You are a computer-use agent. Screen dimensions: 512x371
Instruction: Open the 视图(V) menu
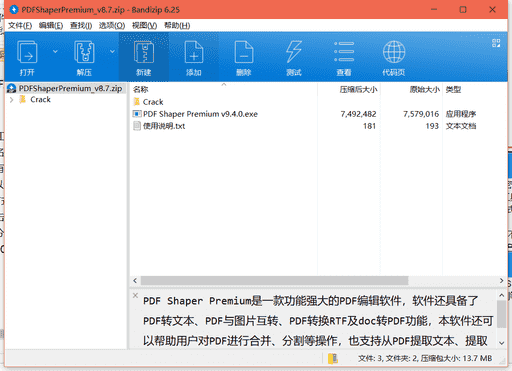[144, 26]
